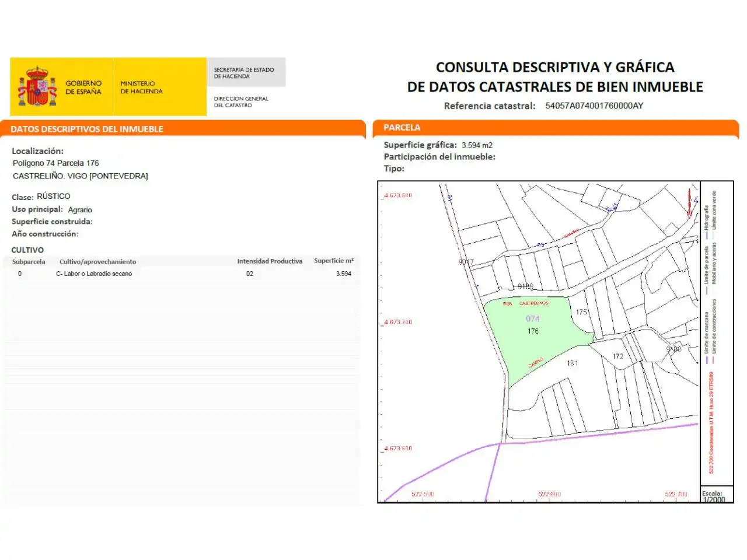
Task: Click the coordinate label 4.673.800
Action: click(398, 195)
